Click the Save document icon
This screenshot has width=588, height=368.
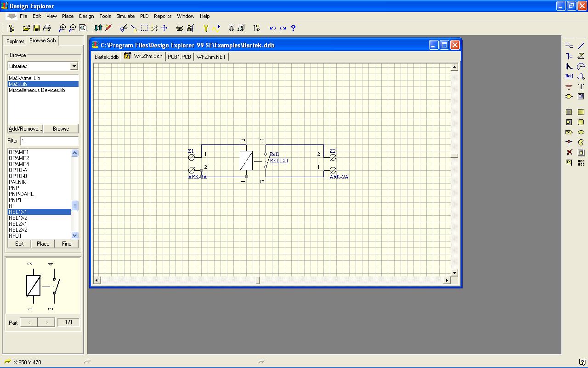tap(37, 28)
